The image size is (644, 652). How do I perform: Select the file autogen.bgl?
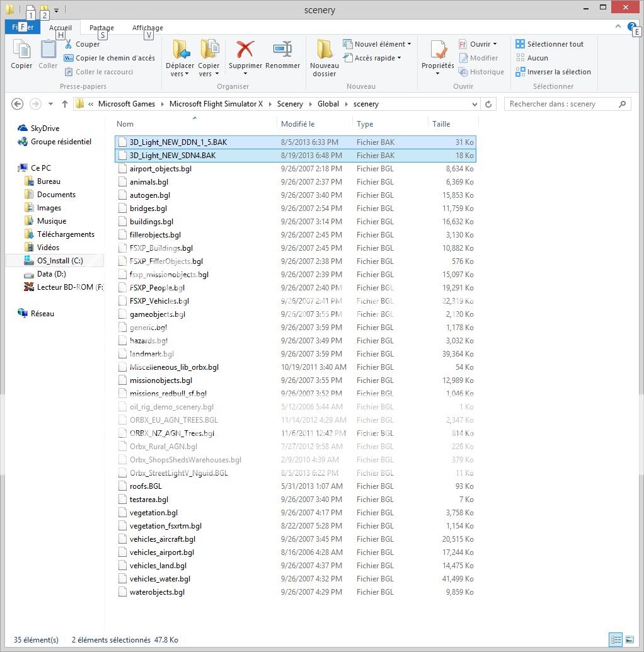(296, 195)
